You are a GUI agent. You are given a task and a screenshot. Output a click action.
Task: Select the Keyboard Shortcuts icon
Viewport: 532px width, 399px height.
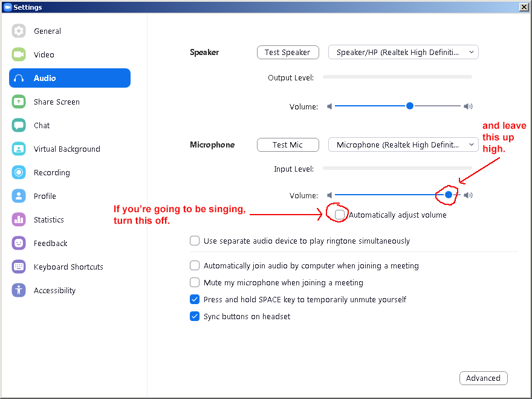[19, 267]
